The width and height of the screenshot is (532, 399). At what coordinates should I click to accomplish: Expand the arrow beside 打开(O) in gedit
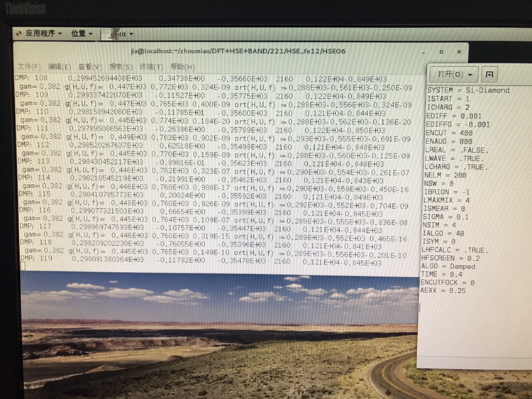click(x=470, y=75)
